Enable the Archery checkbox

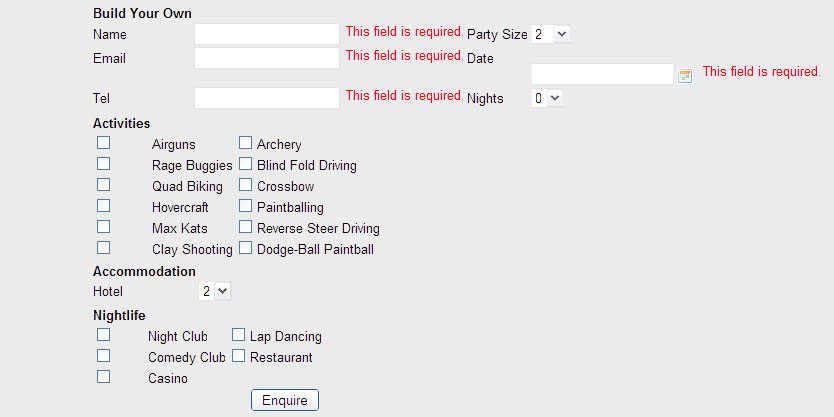pyautogui.click(x=245, y=143)
